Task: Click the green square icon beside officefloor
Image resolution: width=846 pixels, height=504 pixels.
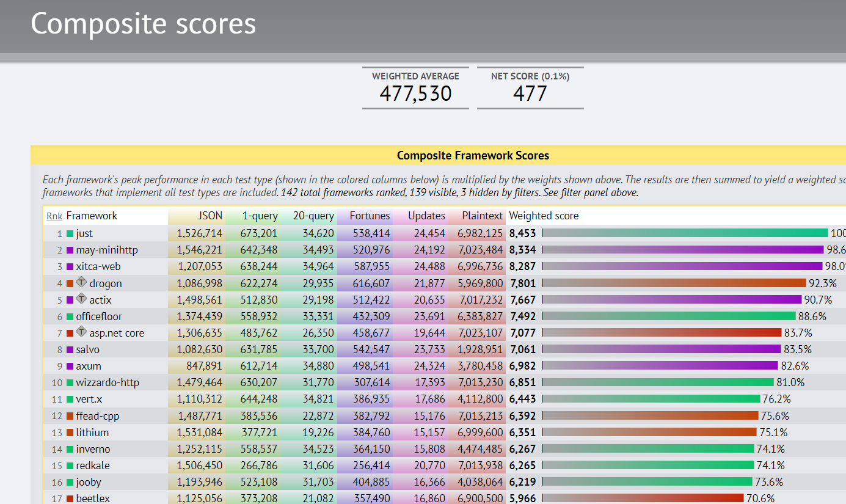Action: (68, 316)
